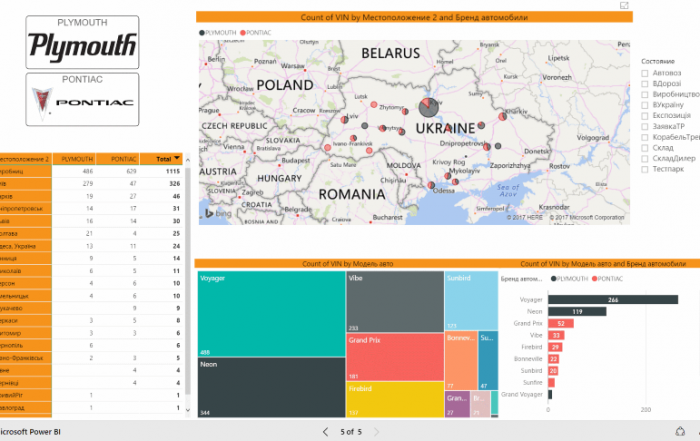This screenshot has height=441, width=700.
Task: Click the share icon in bottom bar
Action: [x=680, y=431]
